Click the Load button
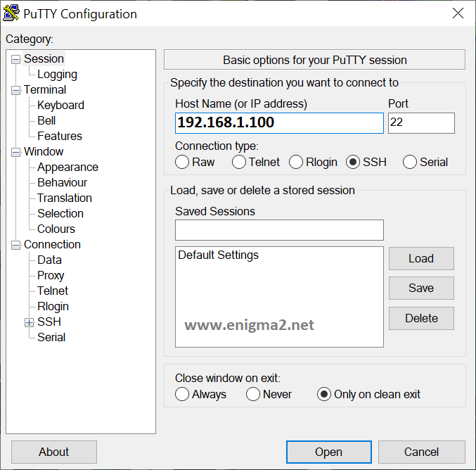This screenshot has height=470, width=476. tap(421, 258)
